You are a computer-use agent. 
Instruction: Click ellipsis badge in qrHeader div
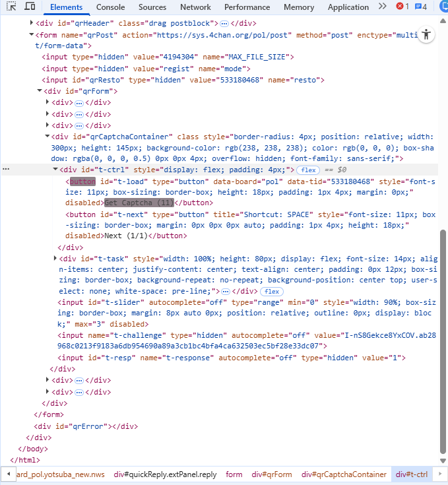point(224,24)
